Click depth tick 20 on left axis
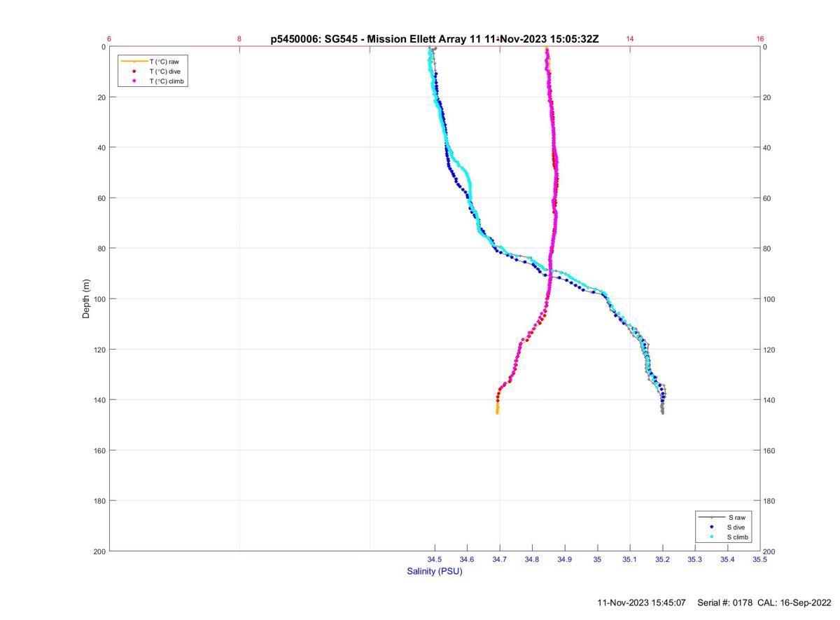840x620 pixels. (101, 97)
